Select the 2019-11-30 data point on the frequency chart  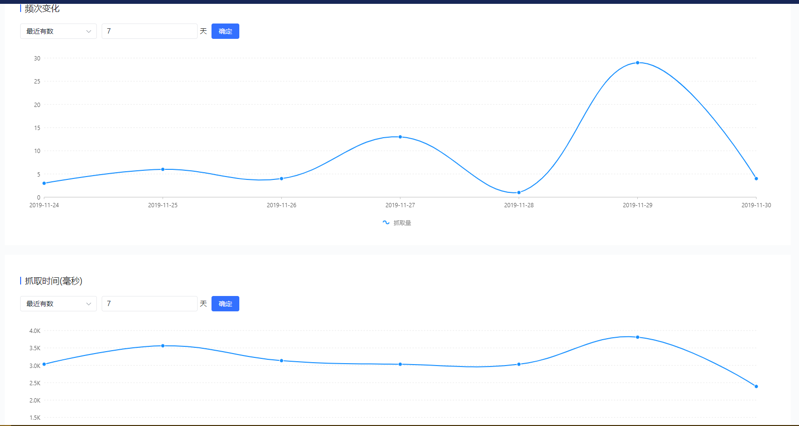[756, 179]
